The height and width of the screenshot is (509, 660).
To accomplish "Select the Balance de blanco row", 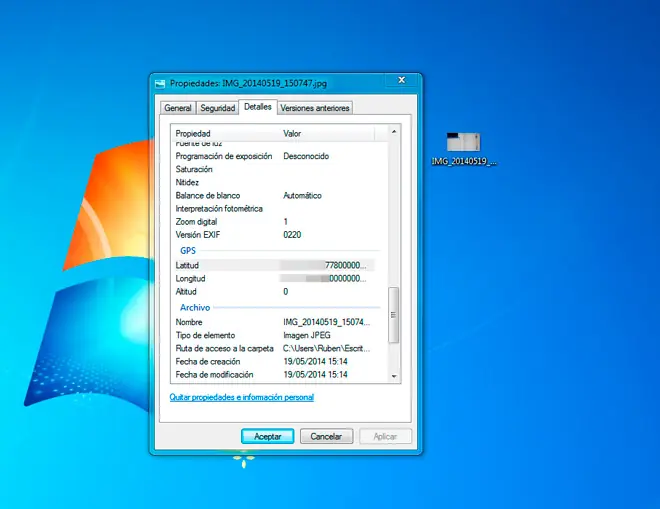I will 273,195.
